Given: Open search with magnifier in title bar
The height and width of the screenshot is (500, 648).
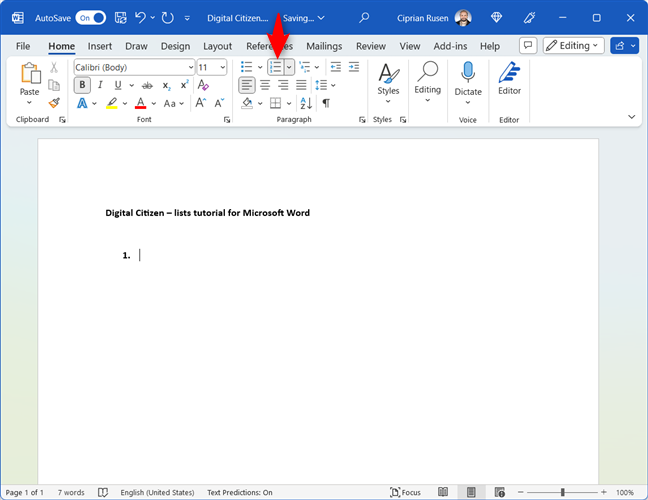Looking at the screenshot, I should [364, 18].
